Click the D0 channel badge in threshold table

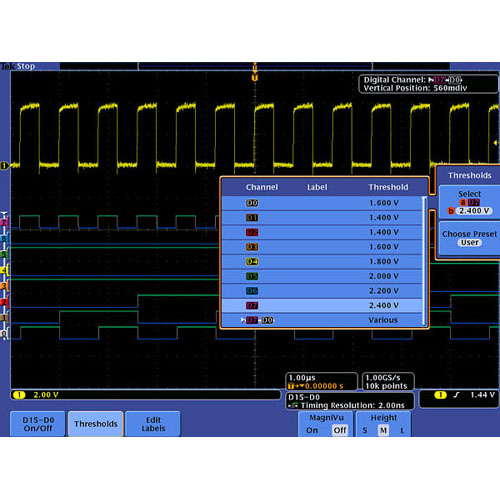[x=252, y=203]
